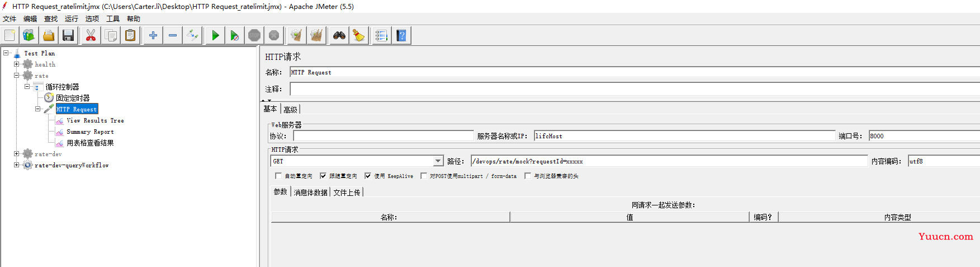Select the 消息体数据 tab
The image size is (980, 267).
pos(311,193)
